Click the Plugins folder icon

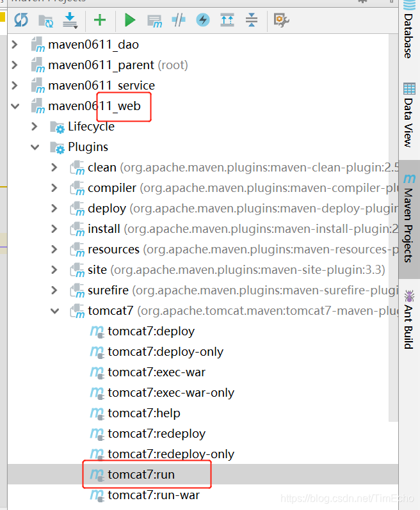[x=57, y=148]
